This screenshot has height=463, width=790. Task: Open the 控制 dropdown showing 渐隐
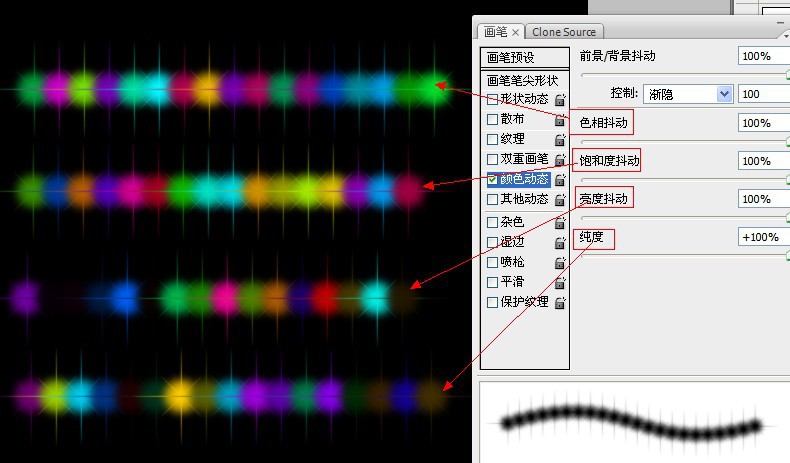tap(688, 94)
